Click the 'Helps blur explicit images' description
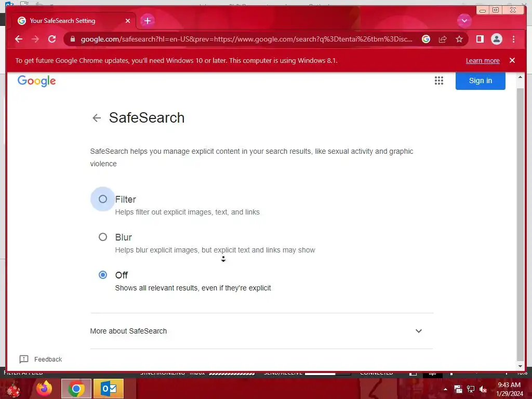Viewport: 532px width, 399px height. [215, 250]
